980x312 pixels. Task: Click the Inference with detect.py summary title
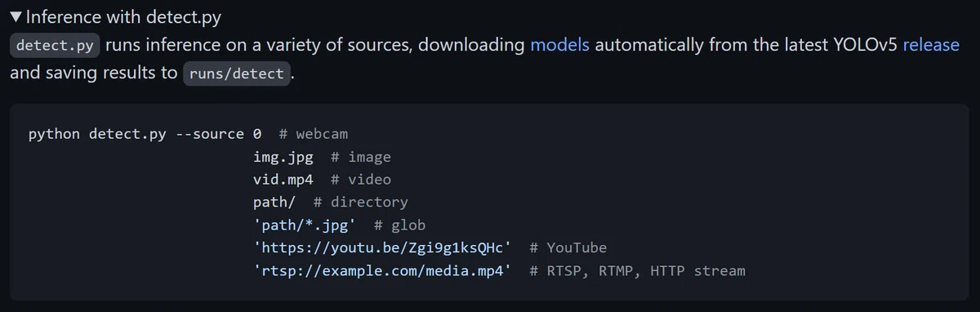123,16
